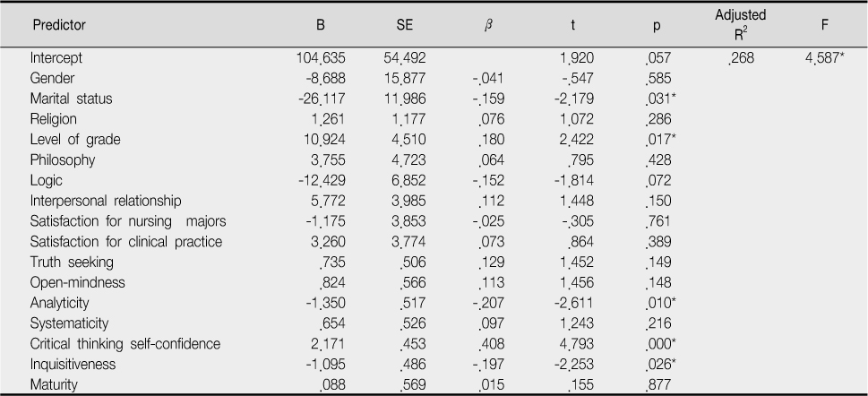Viewport: 868px width, 396px height.
Task: Click the F value 4.587*
Action: coord(824,57)
